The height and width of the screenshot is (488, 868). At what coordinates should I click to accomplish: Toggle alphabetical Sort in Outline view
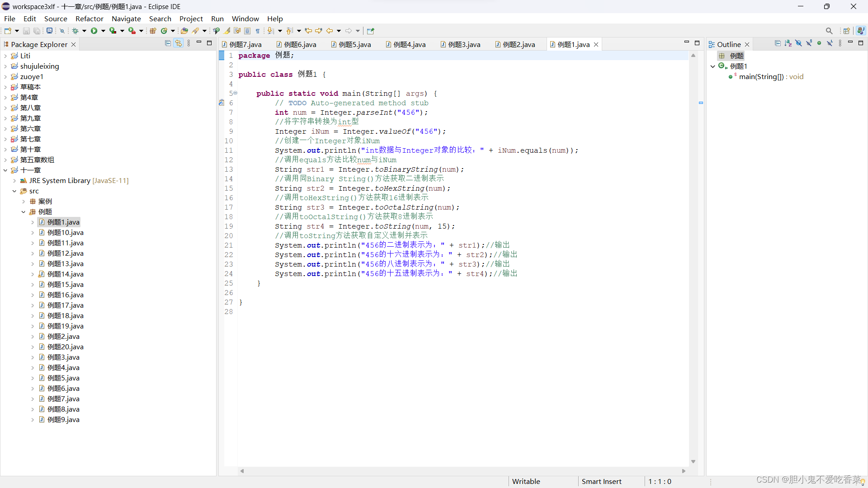pos(788,43)
